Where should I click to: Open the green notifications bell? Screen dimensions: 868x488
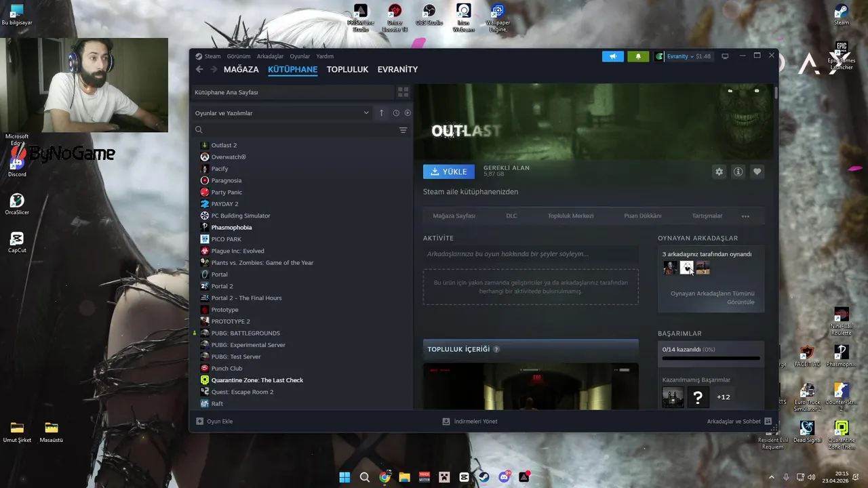tap(638, 56)
